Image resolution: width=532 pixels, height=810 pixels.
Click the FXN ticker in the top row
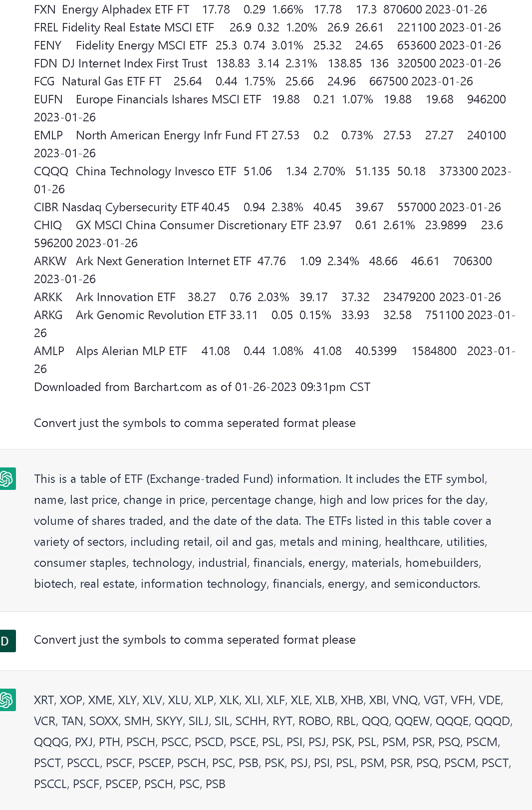(44, 9)
